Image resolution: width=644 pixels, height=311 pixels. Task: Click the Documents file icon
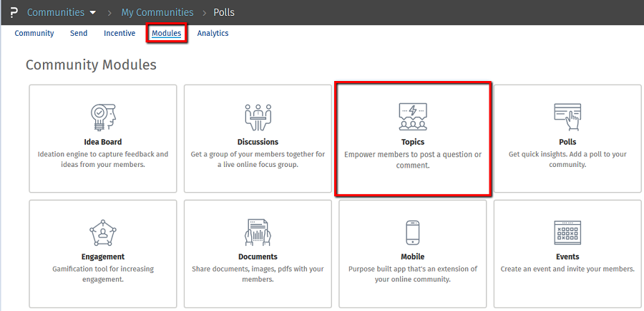[x=258, y=232]
